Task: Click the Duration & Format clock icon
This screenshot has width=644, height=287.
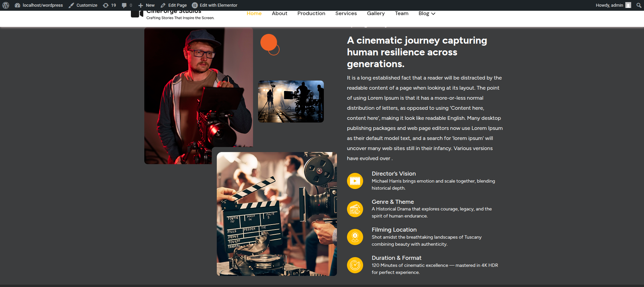Action: pyautogui.click(x=355, y=265)
